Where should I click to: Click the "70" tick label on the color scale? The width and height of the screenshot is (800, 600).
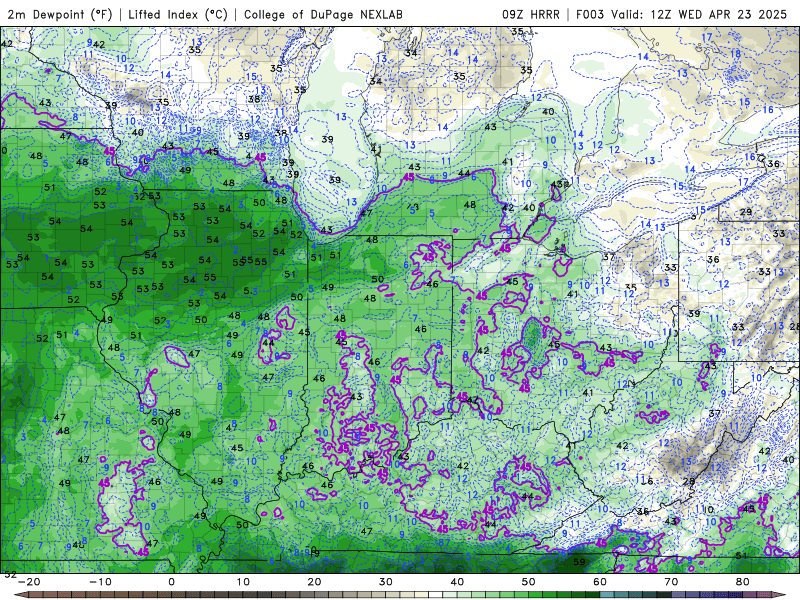point(671,582)
